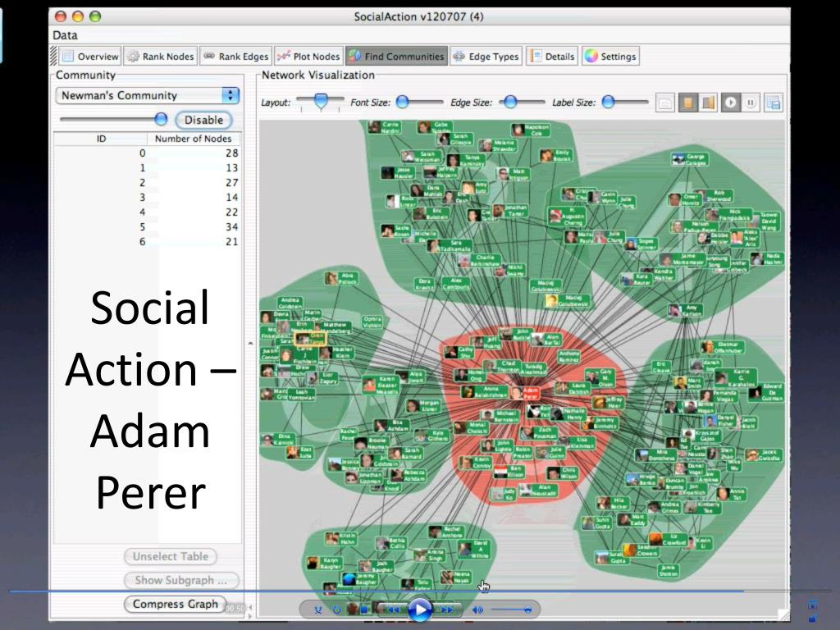The height and width of the screenshot is (630, 840).
Task: Click the blank page icon in visualization toolbar
Action: click(x=664, y=103)
